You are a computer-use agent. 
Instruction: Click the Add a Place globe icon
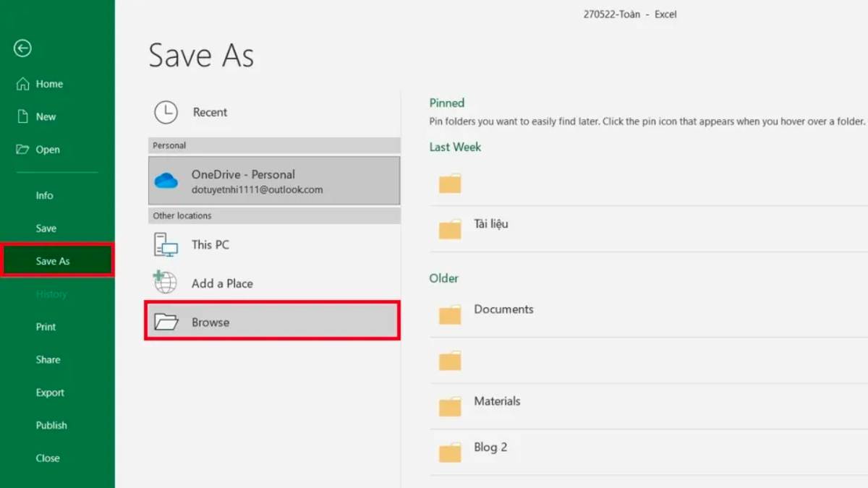click(165, 283)
